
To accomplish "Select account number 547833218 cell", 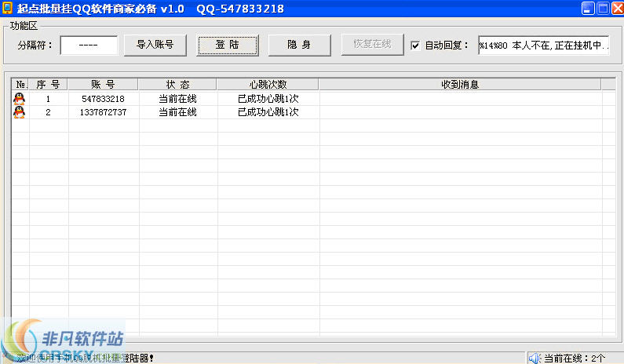I will pos(103,99).
